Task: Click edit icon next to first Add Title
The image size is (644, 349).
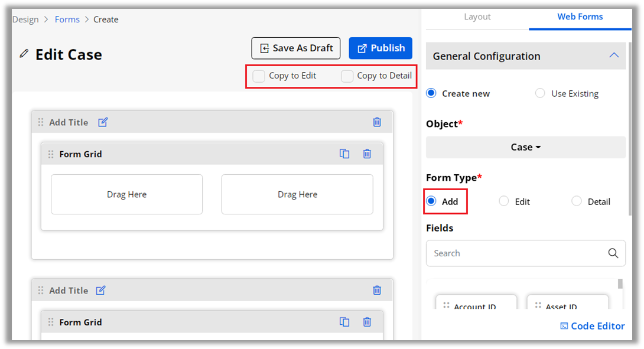Action: (x=103, y=122)
